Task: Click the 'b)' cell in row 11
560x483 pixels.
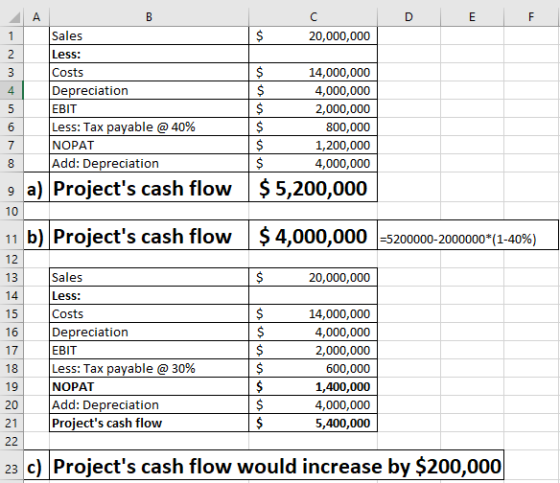Action: tap(36, 235)
